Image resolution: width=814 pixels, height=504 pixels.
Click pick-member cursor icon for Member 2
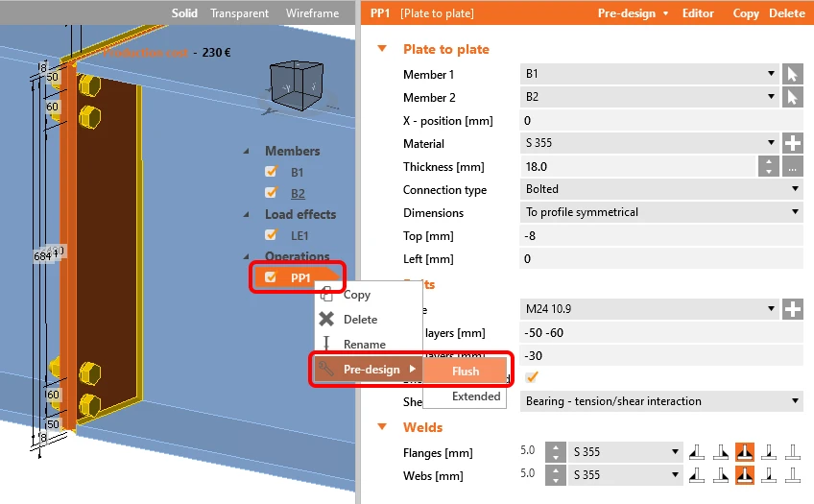coord(792,97)
